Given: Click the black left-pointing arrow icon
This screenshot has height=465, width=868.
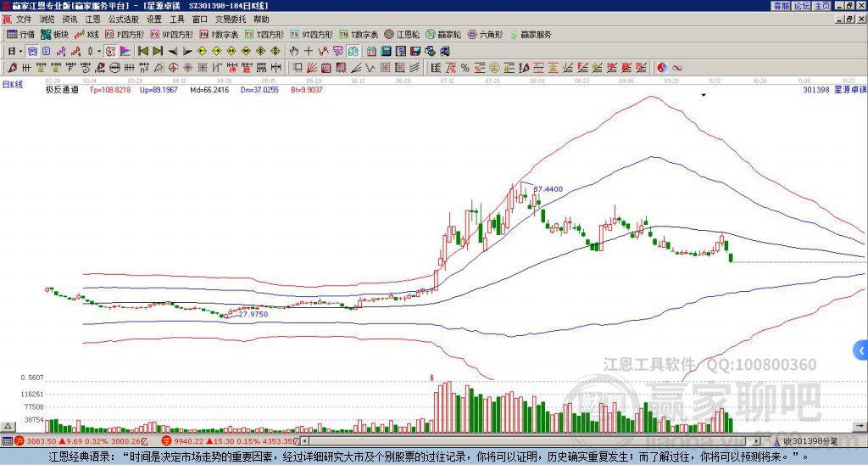Looking at the screenshot, I should pyautogui.click(x=173, y=52).
